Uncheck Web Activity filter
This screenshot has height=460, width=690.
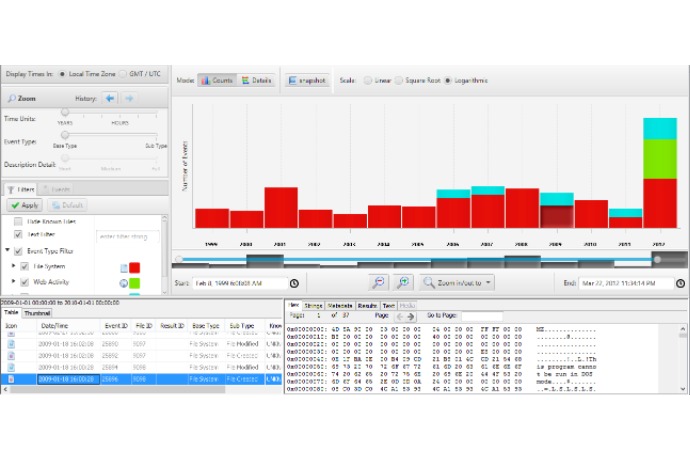(x=25, y=282)
